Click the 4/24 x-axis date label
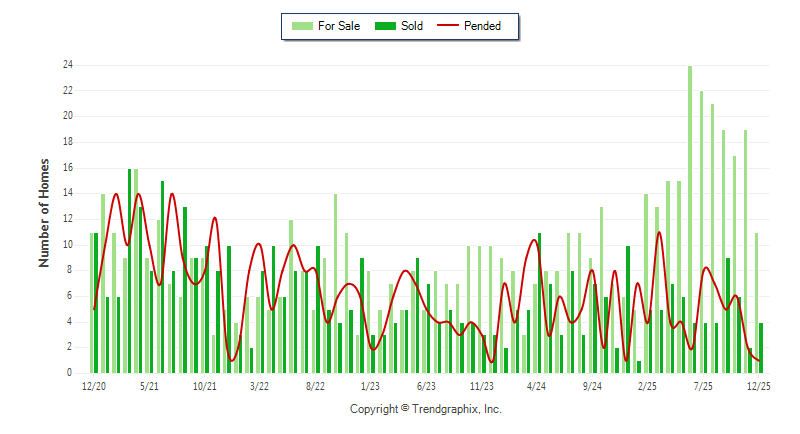Screen dimensions: 800x434 (536, 386)
